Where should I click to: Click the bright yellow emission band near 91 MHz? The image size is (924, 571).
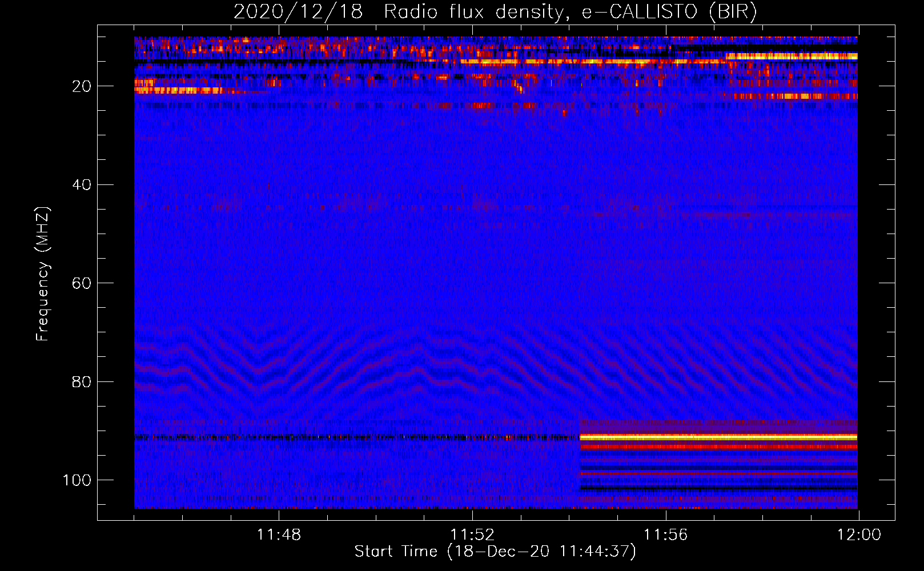718,437
